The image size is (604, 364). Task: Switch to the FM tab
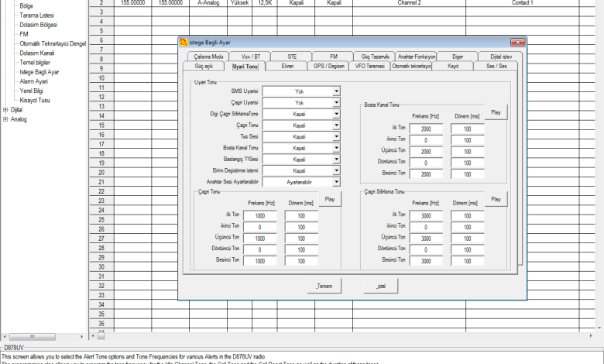pyautogui.click(x=334, y=57)
